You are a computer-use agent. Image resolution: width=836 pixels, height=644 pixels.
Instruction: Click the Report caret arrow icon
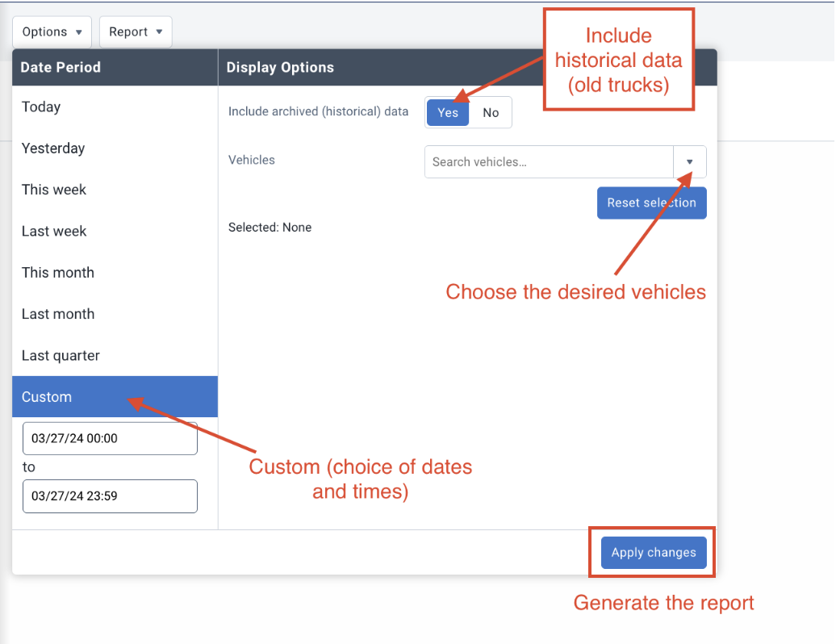point(159,32)
